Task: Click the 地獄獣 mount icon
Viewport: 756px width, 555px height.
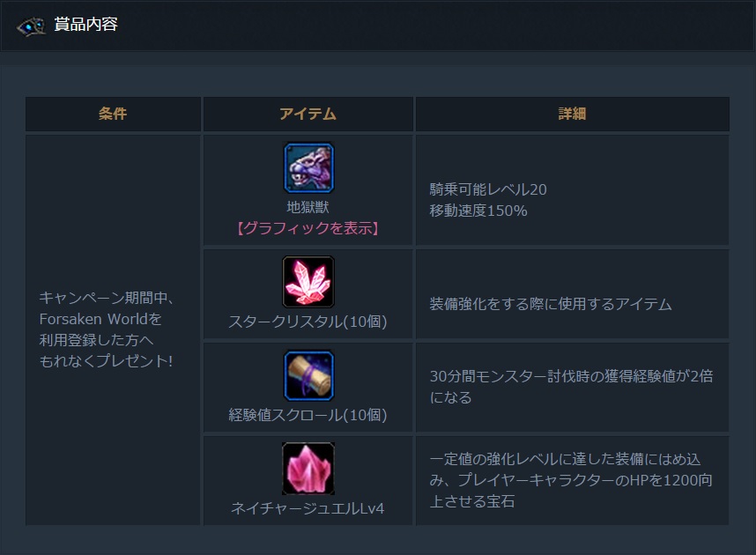Action: pyautogui.click(x=308, y=167)
